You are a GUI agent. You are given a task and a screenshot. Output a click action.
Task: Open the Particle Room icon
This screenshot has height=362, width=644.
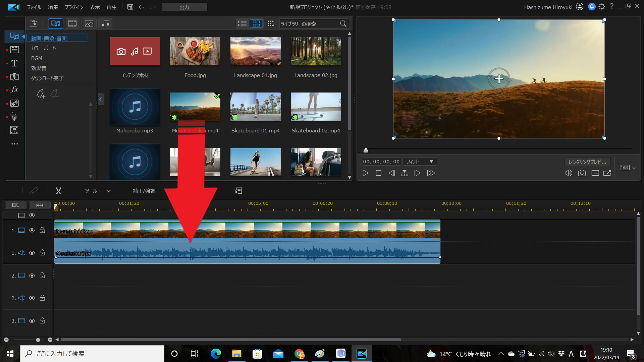pos(14,117)
